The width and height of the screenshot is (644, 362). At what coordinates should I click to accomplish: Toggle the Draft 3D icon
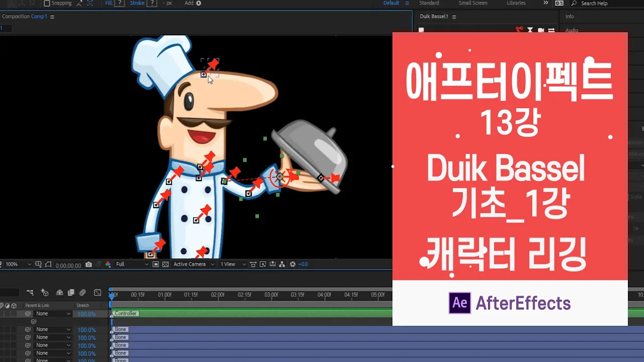(45, 293)
